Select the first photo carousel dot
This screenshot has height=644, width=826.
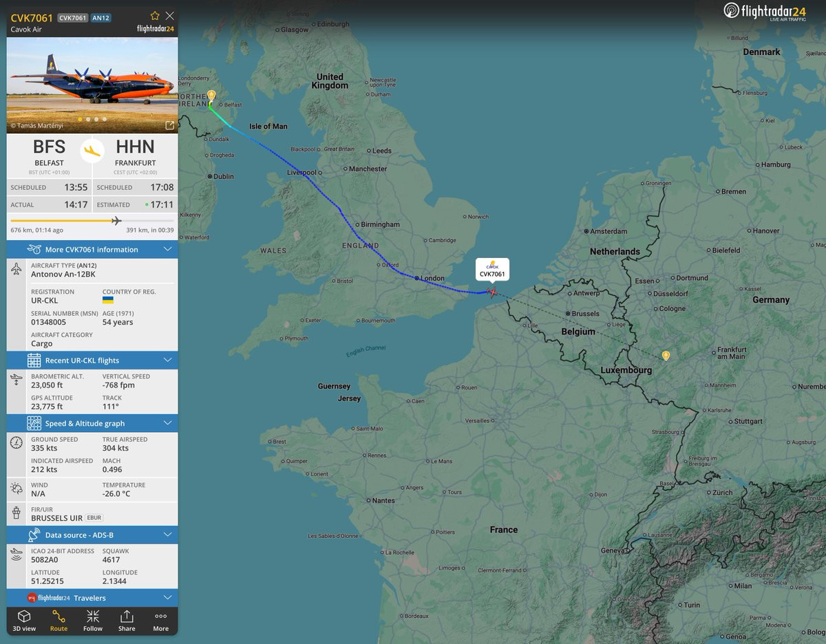[80, 119]
